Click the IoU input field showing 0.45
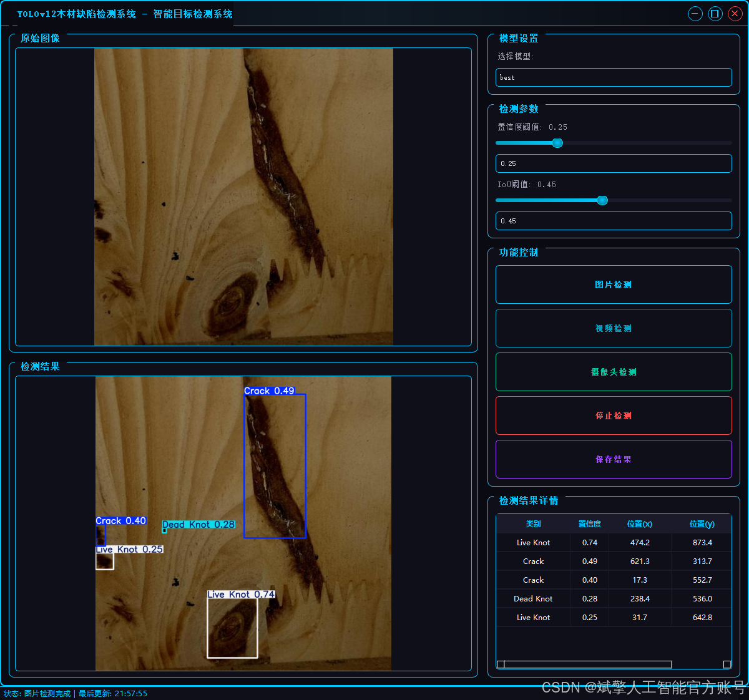The height and width of the screenshot is (700, 749). click(x=614, y=221)
